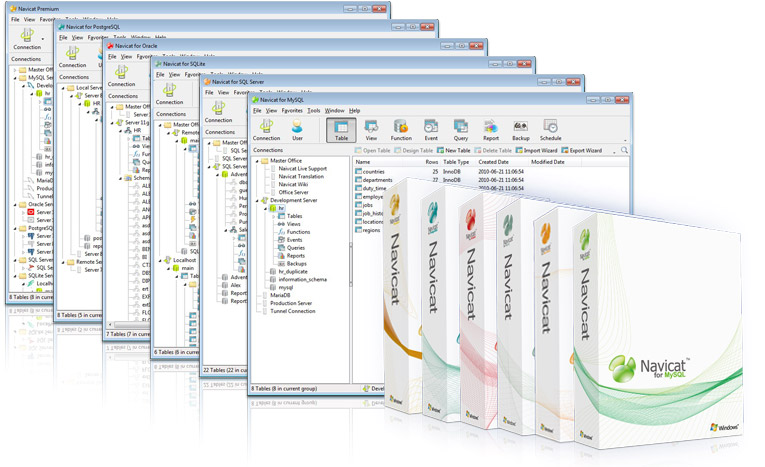The width and height of the screenshot is (765, 467).
Task: Click the Master Office folder icon
Action: click(264, 161)
